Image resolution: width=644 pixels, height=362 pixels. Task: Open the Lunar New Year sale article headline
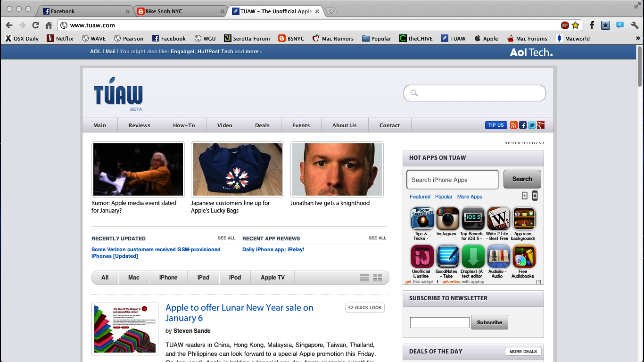[239, 313]
